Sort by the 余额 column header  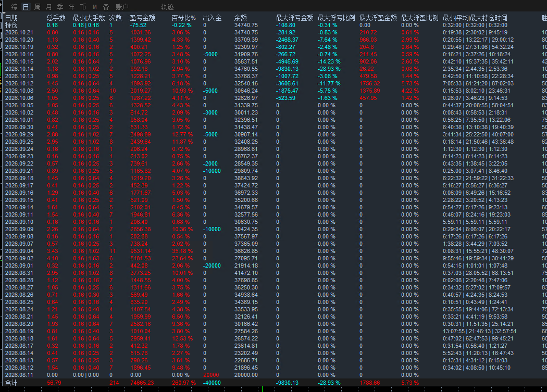pos(240,18)
